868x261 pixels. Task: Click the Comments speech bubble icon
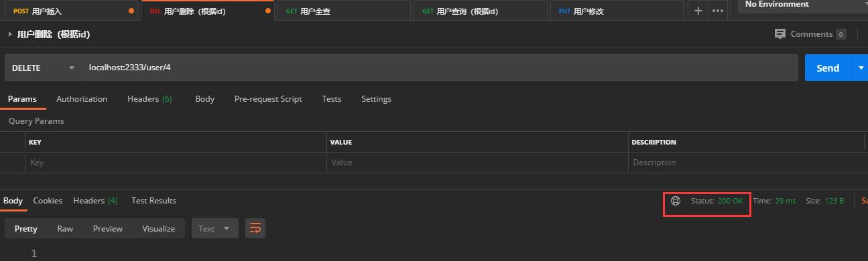(780, 33)
